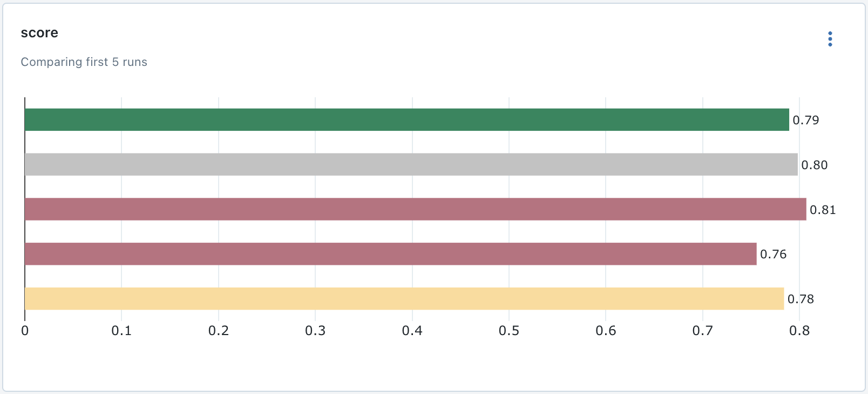Click the 0.1 axis tick label

click(x=121, y=329)
